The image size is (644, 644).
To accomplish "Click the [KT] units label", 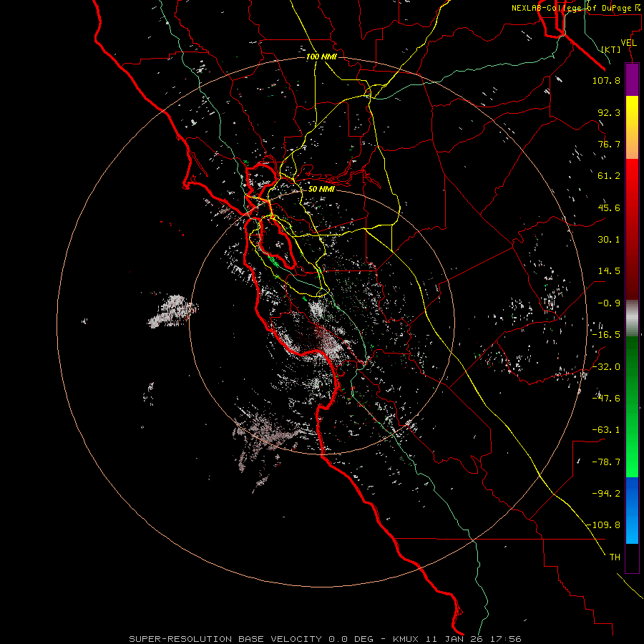I will 611,49.
